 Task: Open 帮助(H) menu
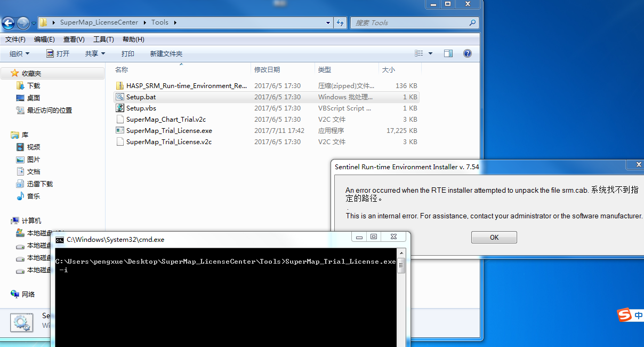point(133,40)
